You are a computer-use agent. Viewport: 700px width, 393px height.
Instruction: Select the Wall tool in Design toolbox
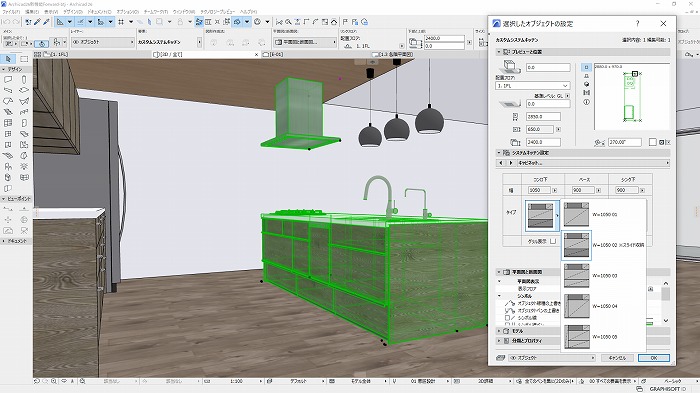[x=8, y=79]
